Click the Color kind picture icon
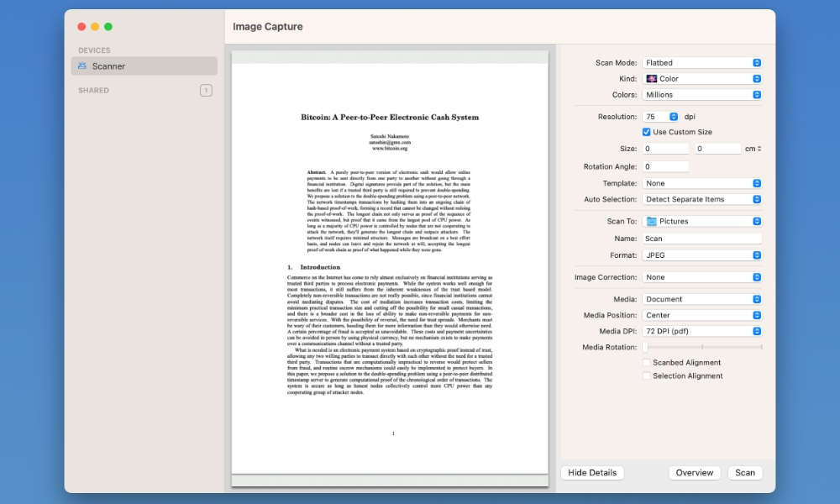840x504 pixels. click(x=652, y=79)
